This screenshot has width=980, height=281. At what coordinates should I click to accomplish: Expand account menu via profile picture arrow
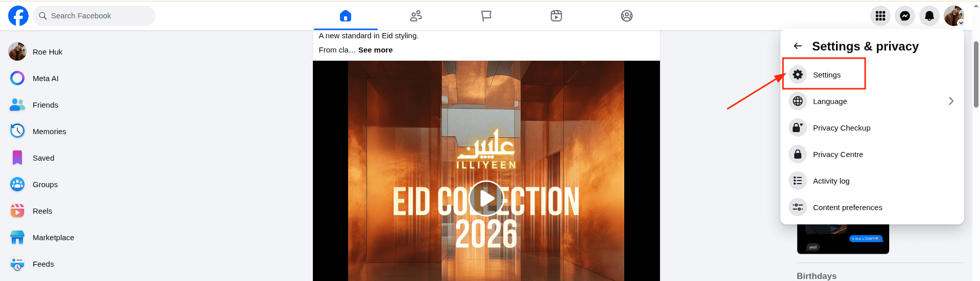[961, 22]
